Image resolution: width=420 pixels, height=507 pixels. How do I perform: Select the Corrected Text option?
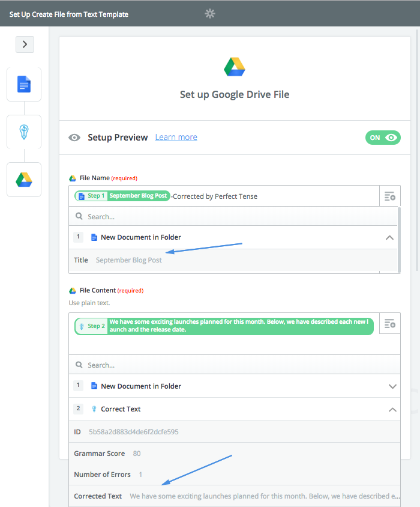[x=234, y=496]
